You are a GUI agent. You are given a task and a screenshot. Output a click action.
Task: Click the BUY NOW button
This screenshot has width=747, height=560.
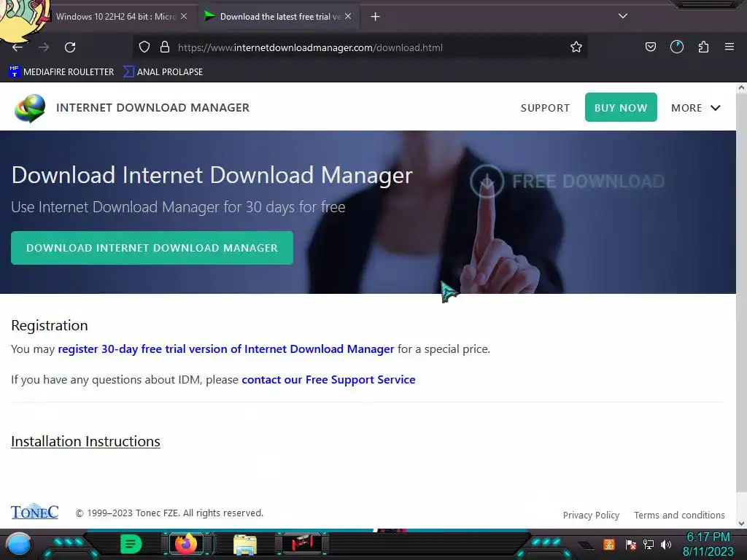(x=621, y=107)
